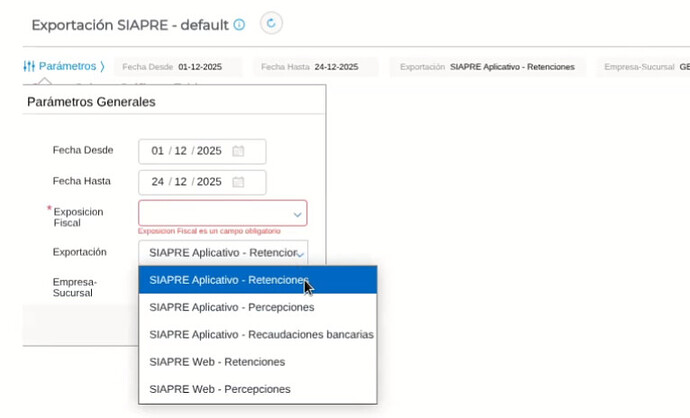Open the Fecha Desde calendar picker

(x=238, y=151)
